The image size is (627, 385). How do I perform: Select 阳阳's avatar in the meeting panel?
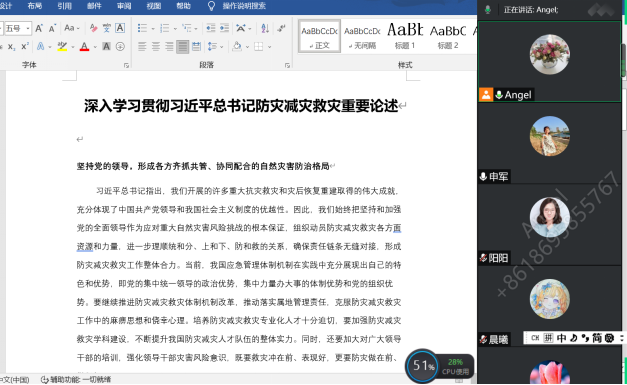(x=549, y=217)
